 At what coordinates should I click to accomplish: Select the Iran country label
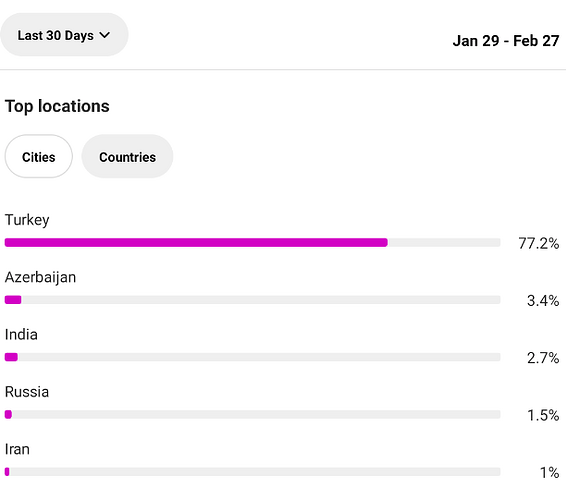17,449
